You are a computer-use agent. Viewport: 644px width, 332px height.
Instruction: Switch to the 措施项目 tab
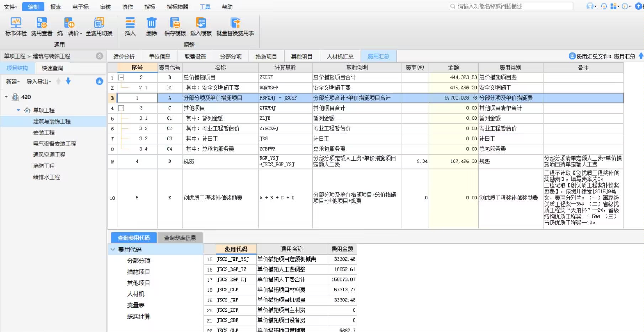266,56
